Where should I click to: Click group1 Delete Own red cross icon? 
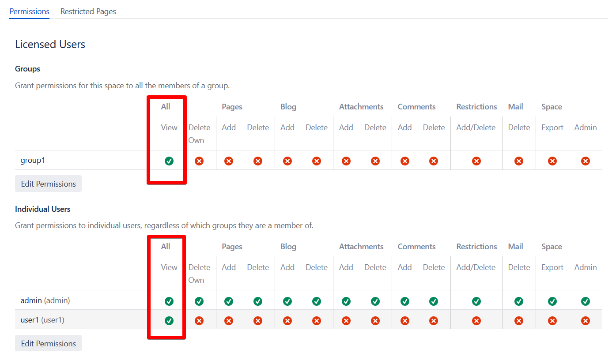click(x=199, y=161)
